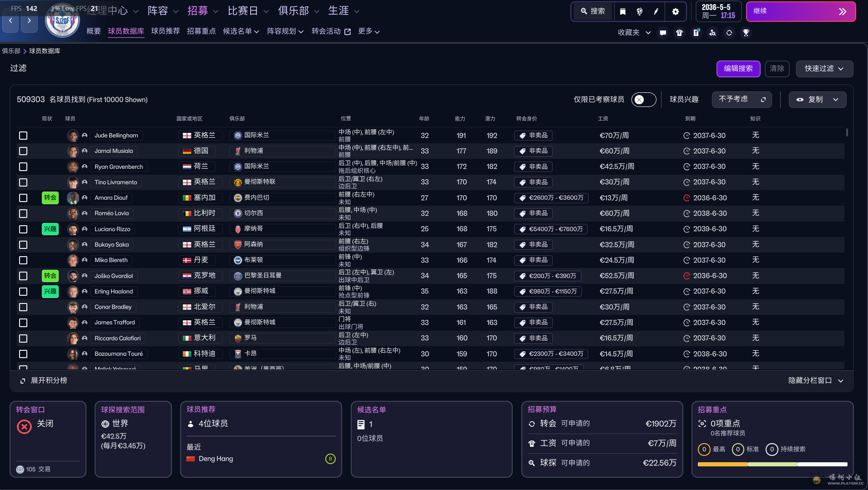868x490 pixels.
Task: Open the speech bubble messages shortcut
Action: (x=663, y=33)
